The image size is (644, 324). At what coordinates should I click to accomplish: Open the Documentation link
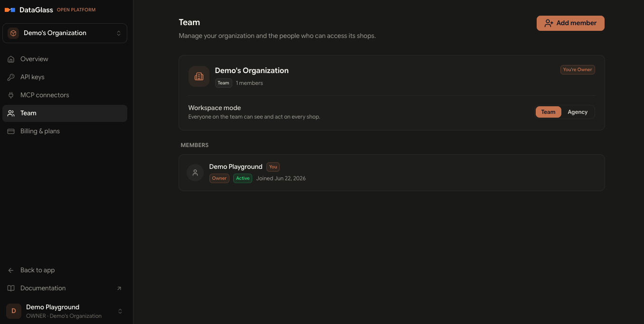coord(65,288)
